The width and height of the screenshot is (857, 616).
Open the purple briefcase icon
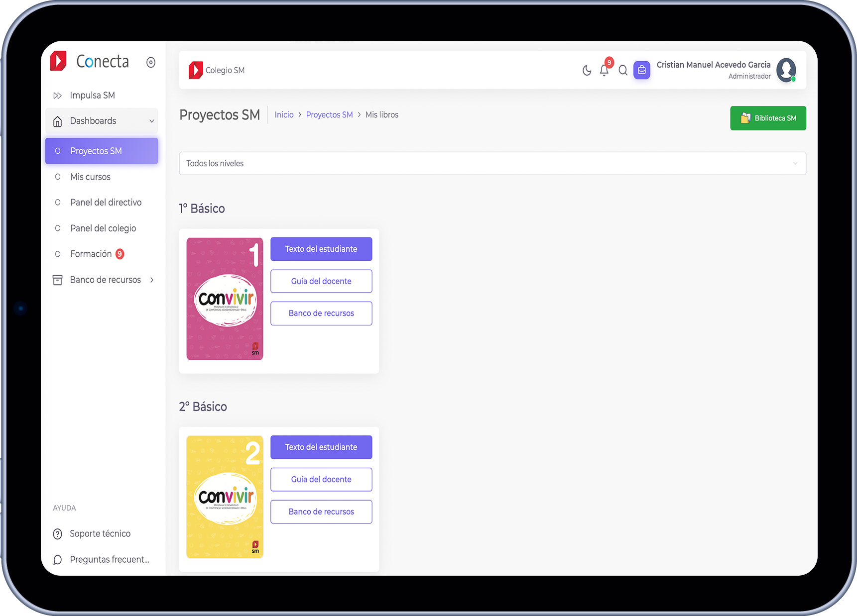coord(641,70)
